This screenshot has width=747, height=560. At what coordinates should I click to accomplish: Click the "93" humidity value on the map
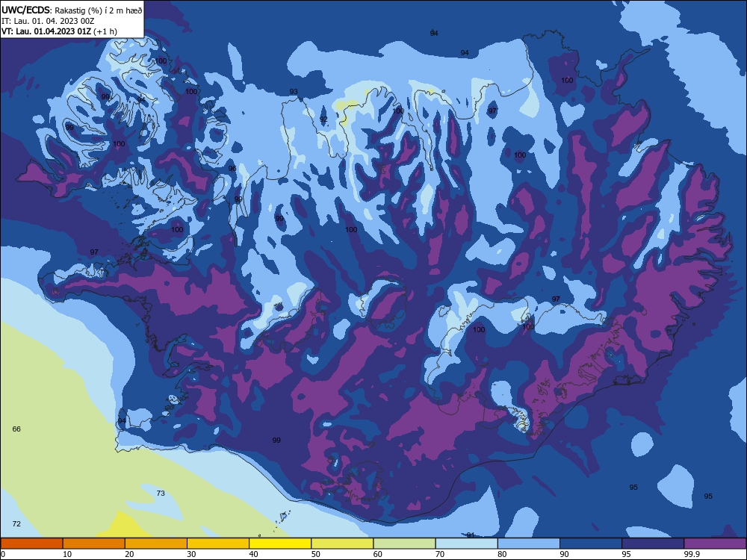click(294, 91)
